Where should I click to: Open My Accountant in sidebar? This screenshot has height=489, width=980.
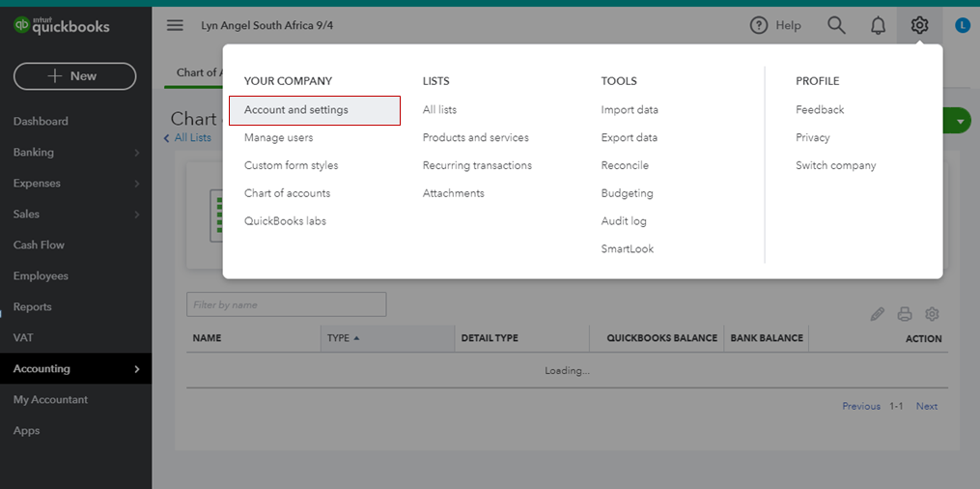pyautogui.click(x=50, y=399)
